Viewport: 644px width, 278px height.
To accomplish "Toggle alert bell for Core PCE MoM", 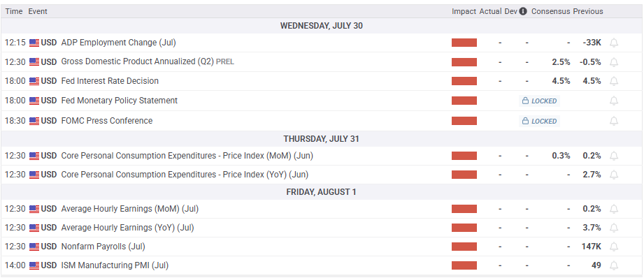I will [x=614, y=156].
